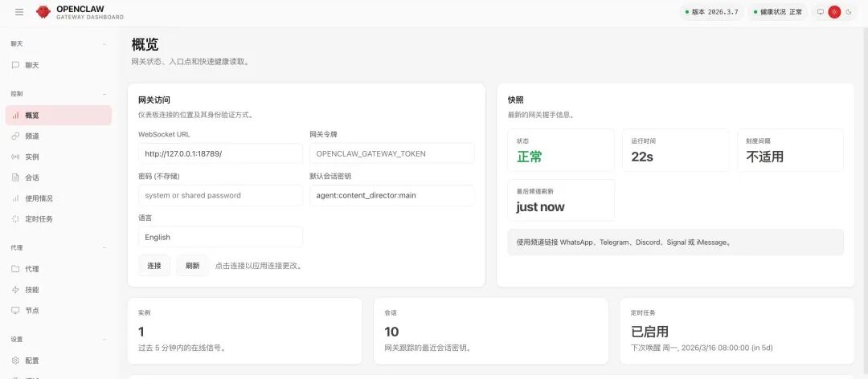This screenshot has height=379, width=868.
Task: Enable dark theme moon icon
Action: click(x=848, y=12)
